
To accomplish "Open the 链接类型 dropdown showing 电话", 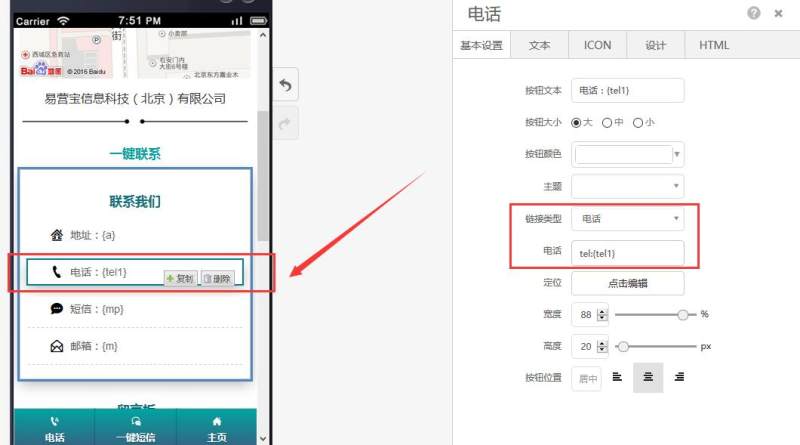I will point(628,219).
